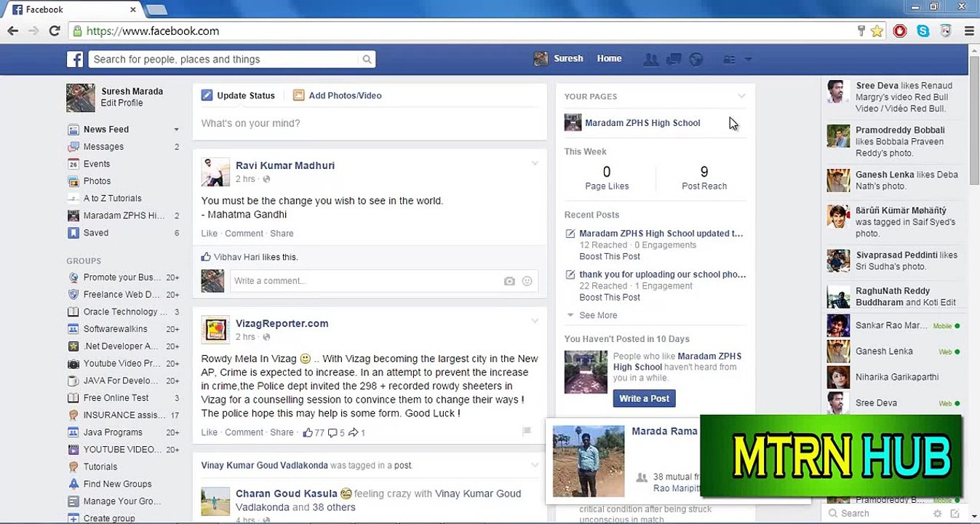Open Home in the top navigation
980x524 pixels.
(x=610, y=59)
